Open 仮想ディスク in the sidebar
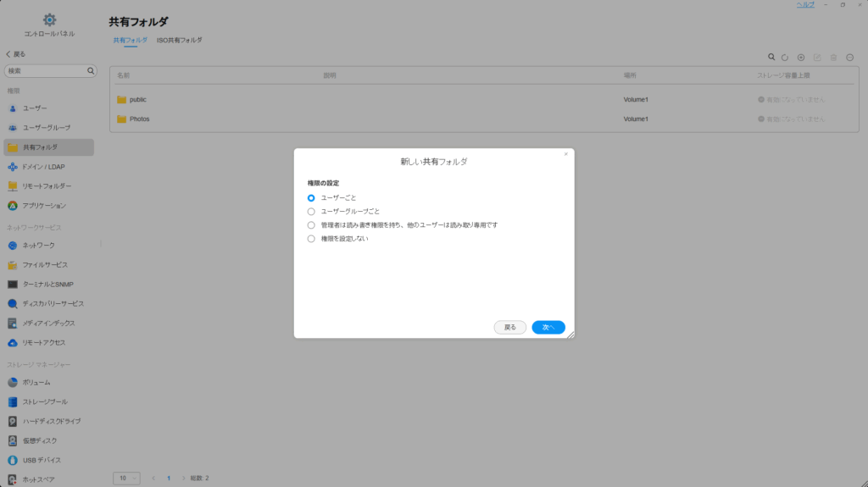The width and height of the screenshot is (868, 487). [48, 440]
